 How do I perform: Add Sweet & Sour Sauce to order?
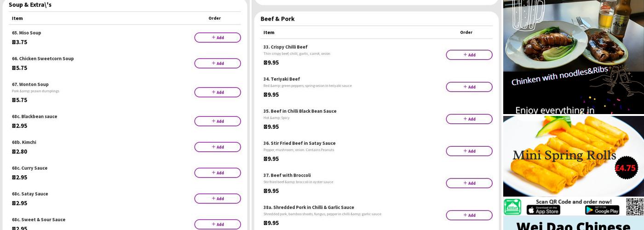pyautogui.click(x=217, y=224)
